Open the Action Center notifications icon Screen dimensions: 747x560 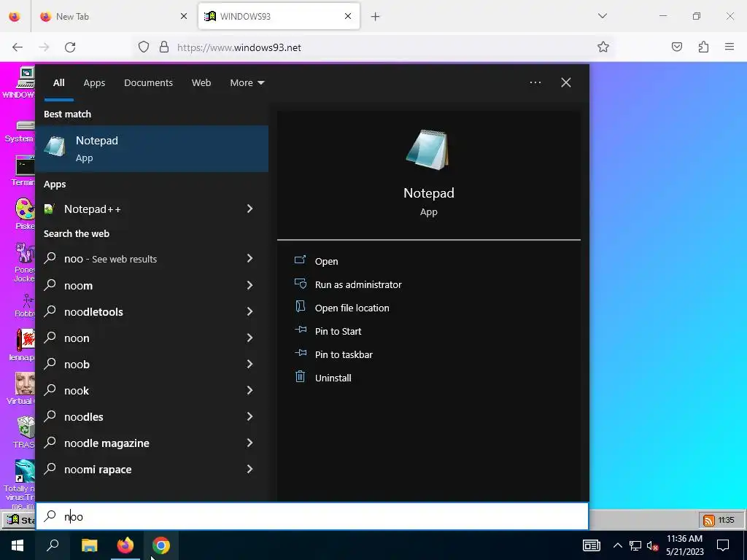tap(723, 545)
